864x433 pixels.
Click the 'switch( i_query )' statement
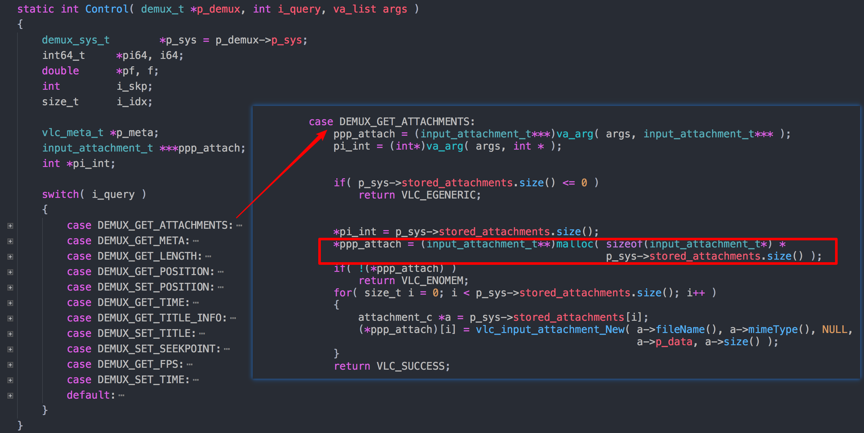click(x=94, y=194)
